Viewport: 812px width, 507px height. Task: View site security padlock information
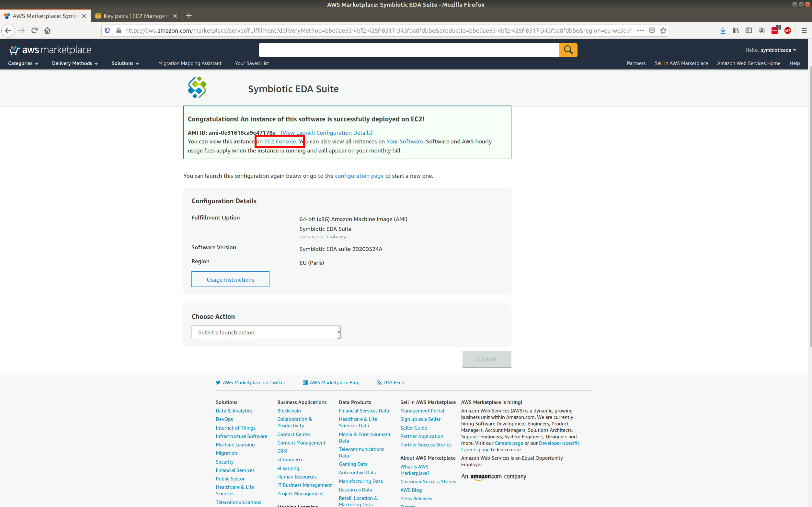[x=119, y=30]
